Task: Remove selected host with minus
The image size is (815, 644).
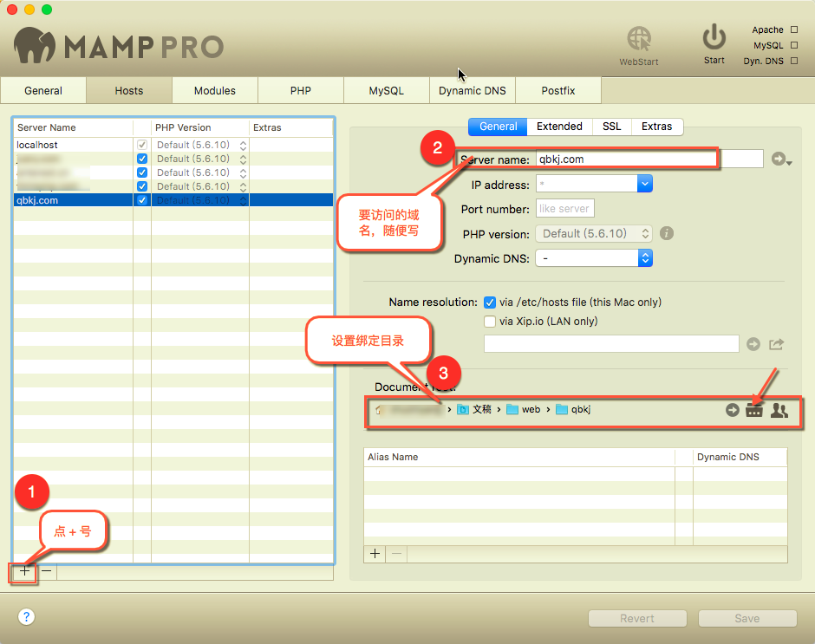Action: [47, 571]
